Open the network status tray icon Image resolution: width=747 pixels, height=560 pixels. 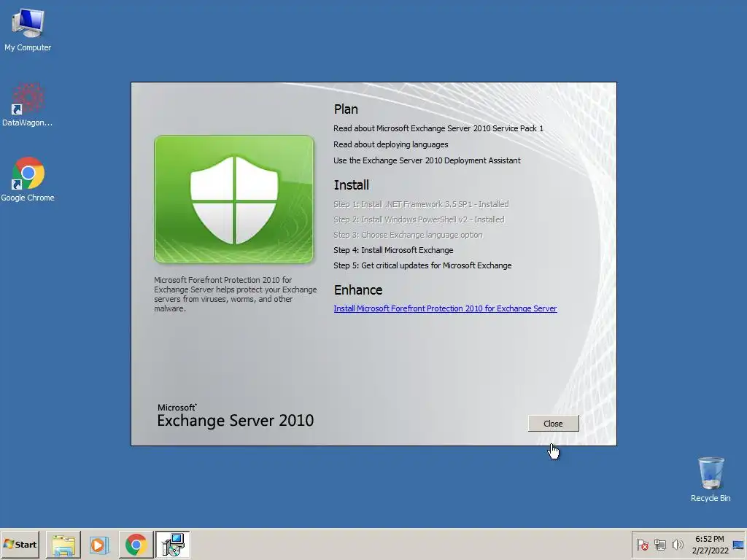coord(659,545)
